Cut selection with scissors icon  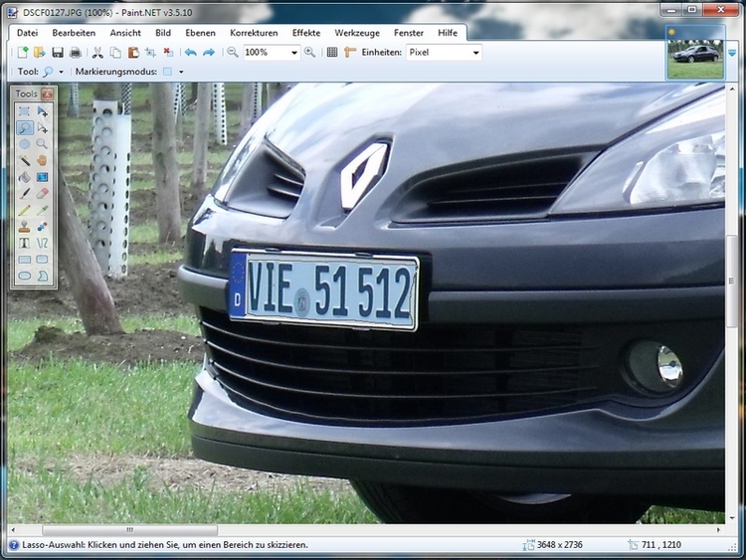[x=97, y=53]
